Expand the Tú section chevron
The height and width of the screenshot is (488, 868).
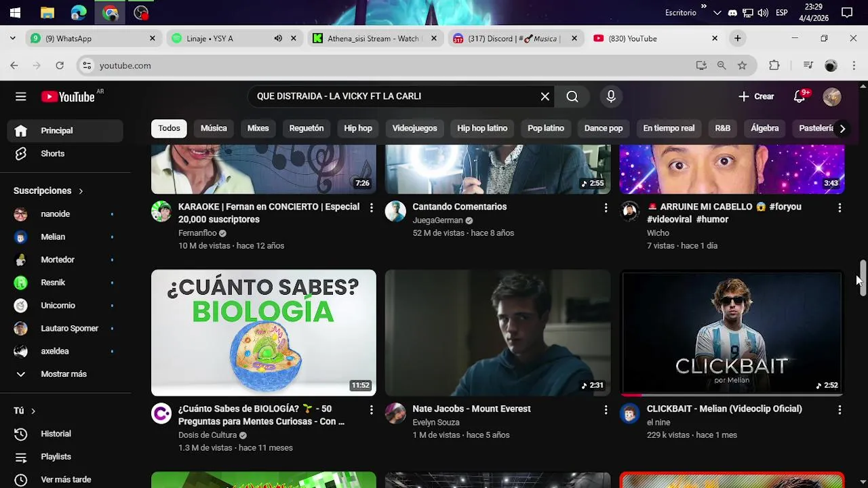click(33, 411)
